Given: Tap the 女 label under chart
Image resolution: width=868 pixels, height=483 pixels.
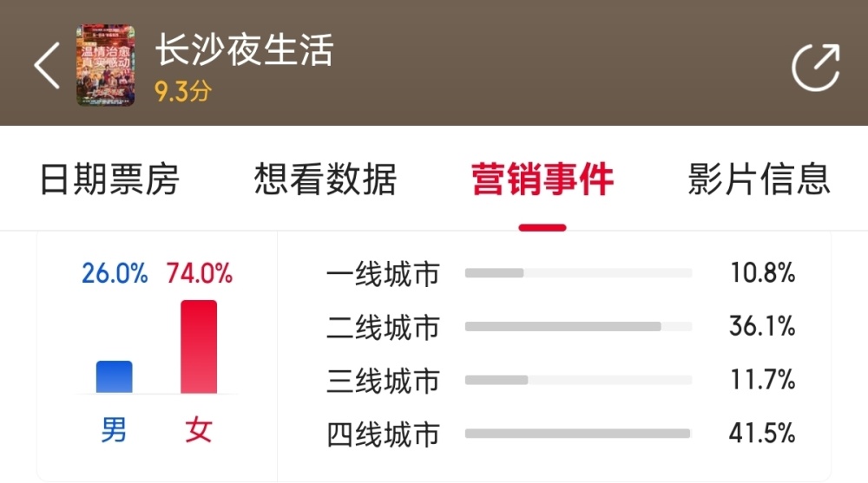Looking at the screenshot, I should coord(199,430).
